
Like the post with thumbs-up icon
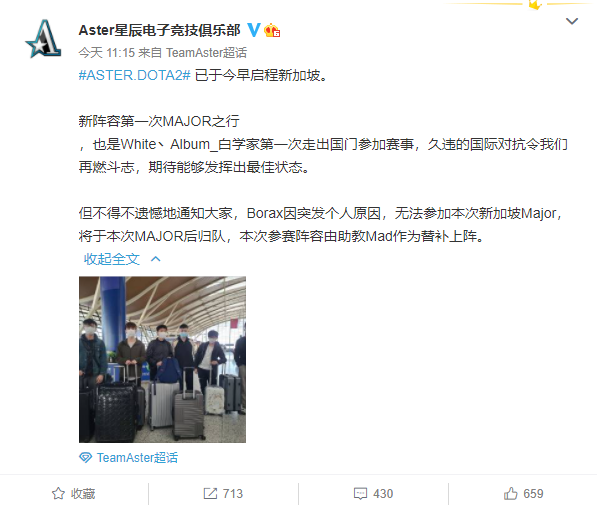(x=511, y=494)
